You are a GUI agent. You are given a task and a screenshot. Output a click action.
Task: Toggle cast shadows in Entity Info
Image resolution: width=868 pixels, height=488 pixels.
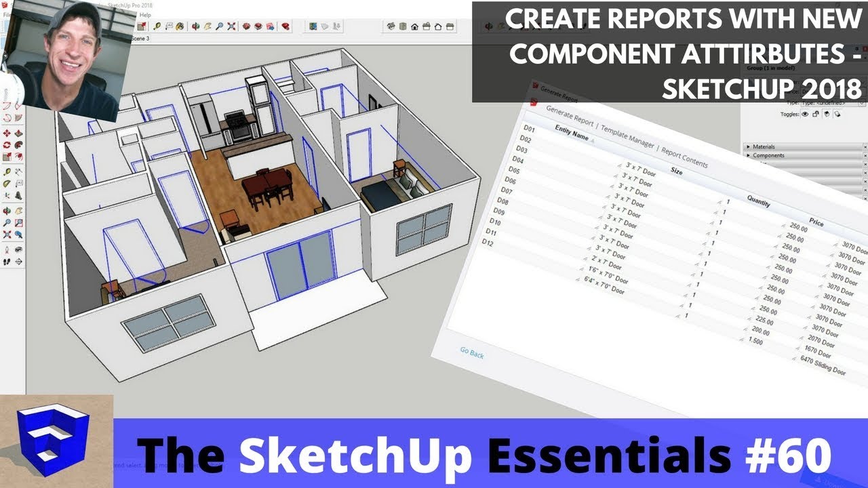[x=827, y=114]
